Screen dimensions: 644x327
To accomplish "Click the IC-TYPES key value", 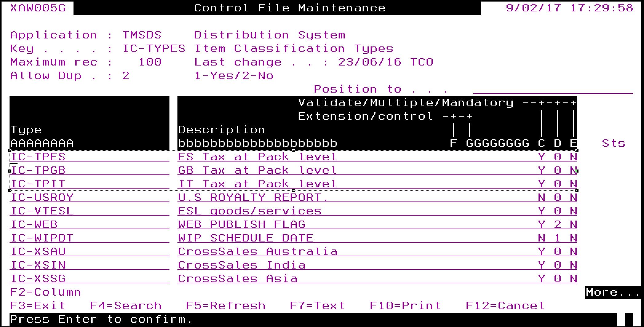I will pyautogui.click(x=154, y=49).
